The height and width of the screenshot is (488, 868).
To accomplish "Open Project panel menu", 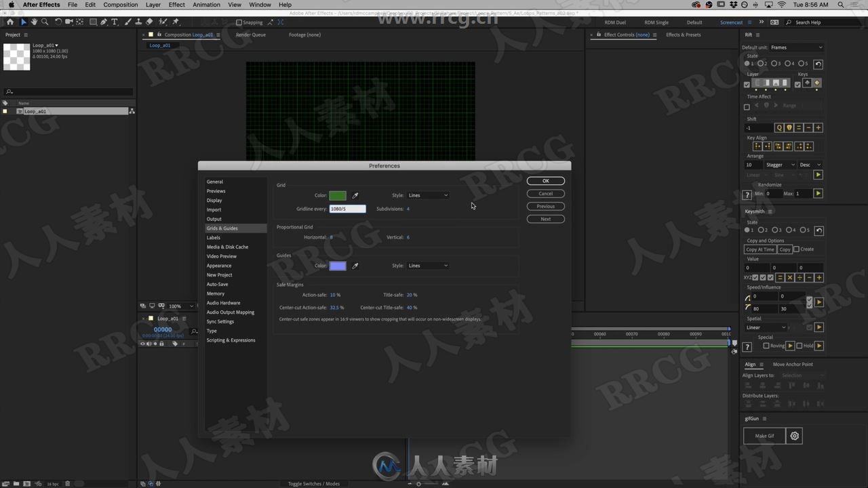I will point(26,35).
